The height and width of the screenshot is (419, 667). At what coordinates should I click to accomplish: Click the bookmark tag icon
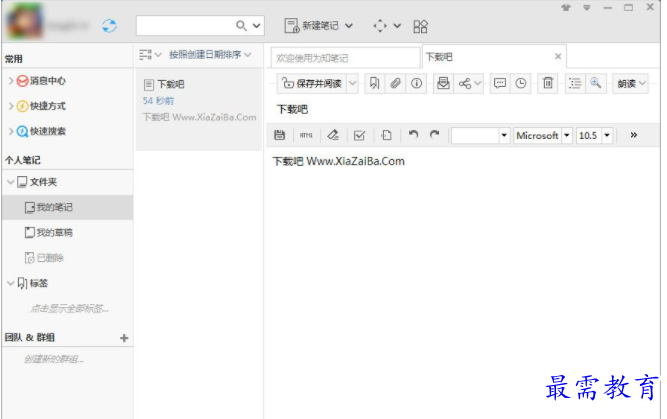click(x=374, y=83)
